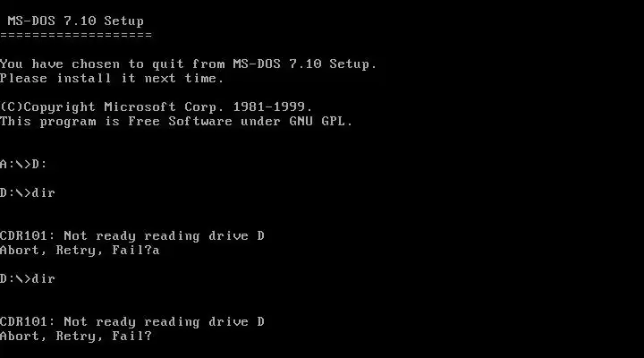Click the word Abort in the final prompt
644x358 pixels.
[x=20, y=337]
